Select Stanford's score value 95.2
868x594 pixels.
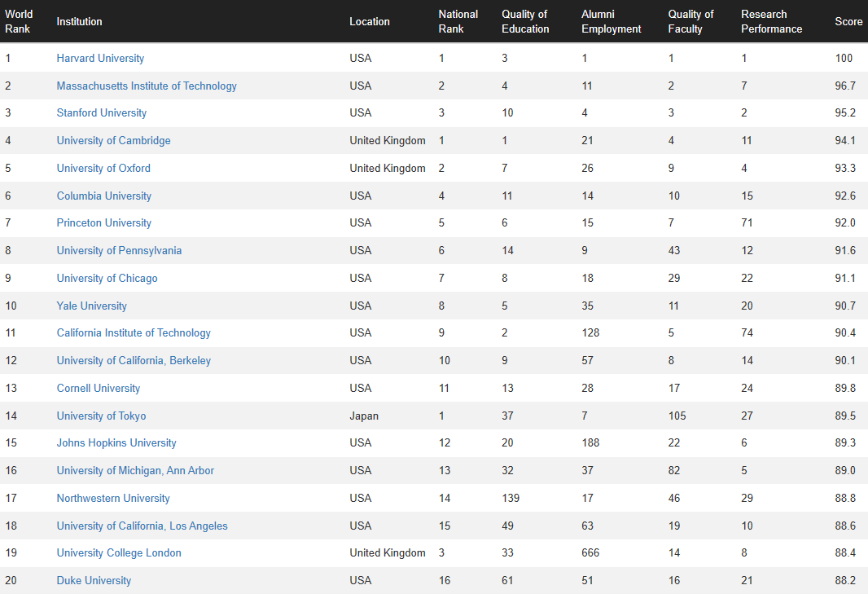pos(845,113)
